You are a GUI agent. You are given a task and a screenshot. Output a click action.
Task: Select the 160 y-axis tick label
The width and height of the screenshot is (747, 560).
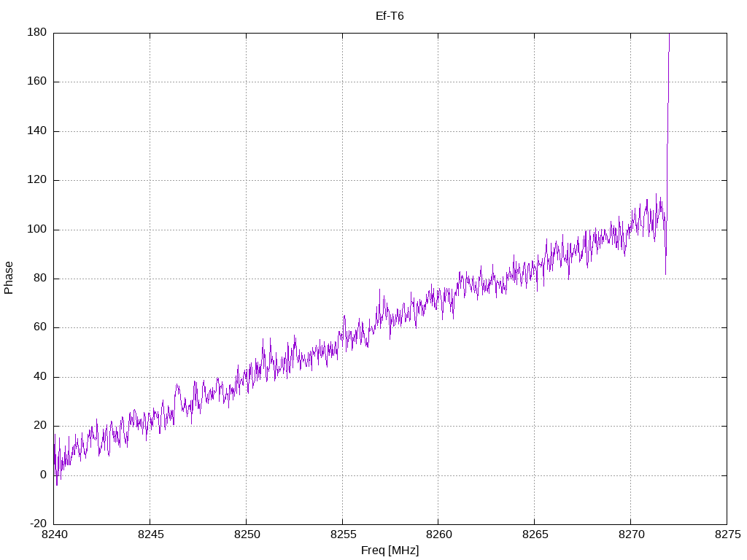coord(37,82)
